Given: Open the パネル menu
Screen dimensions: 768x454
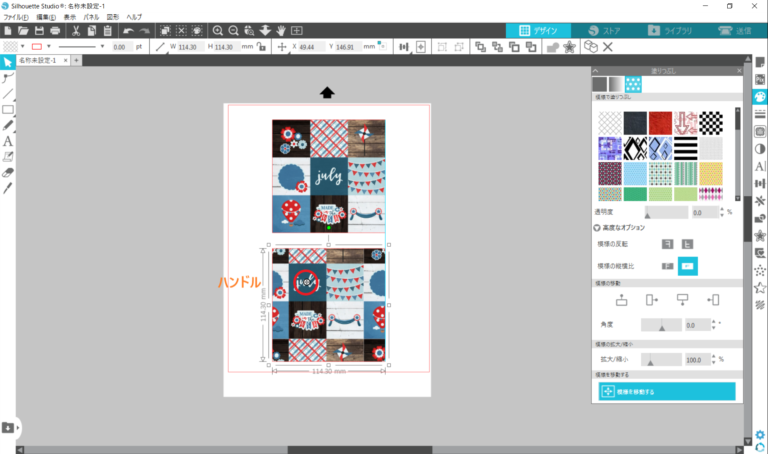Looking at the screenshot, I should click(x=92, y=17).
